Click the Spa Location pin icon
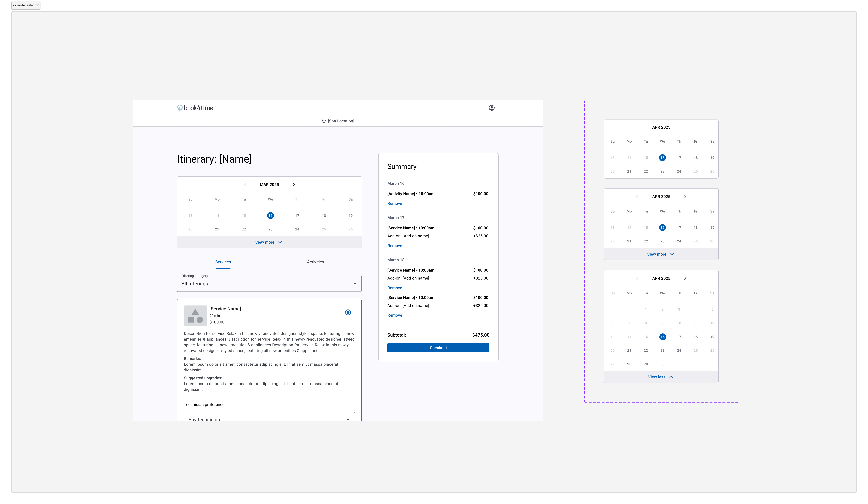Viewport: 868px width, 504px height. [x=324, y=121]
